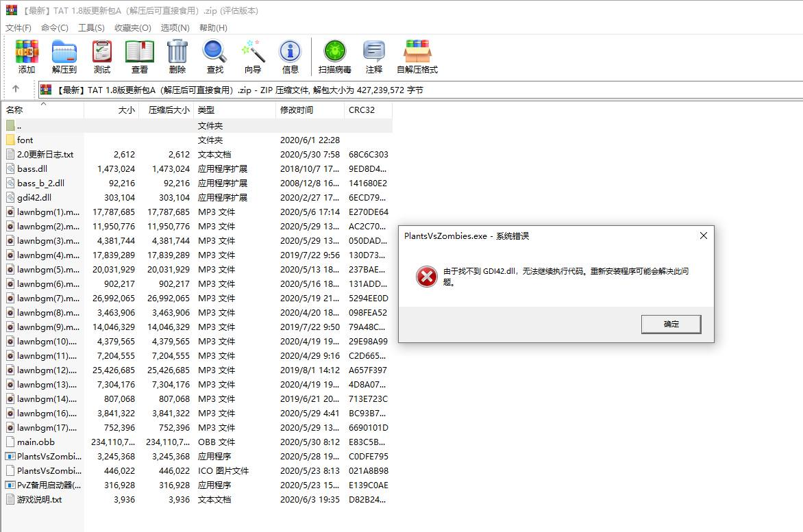Screen dimensions: 803x532
Task: Click the bass.dll file icon
Action: tap(10, 168)
